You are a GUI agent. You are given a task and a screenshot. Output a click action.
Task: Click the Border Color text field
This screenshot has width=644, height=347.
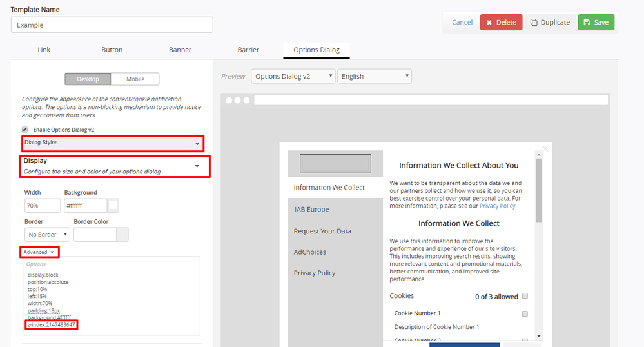(95, 235)
